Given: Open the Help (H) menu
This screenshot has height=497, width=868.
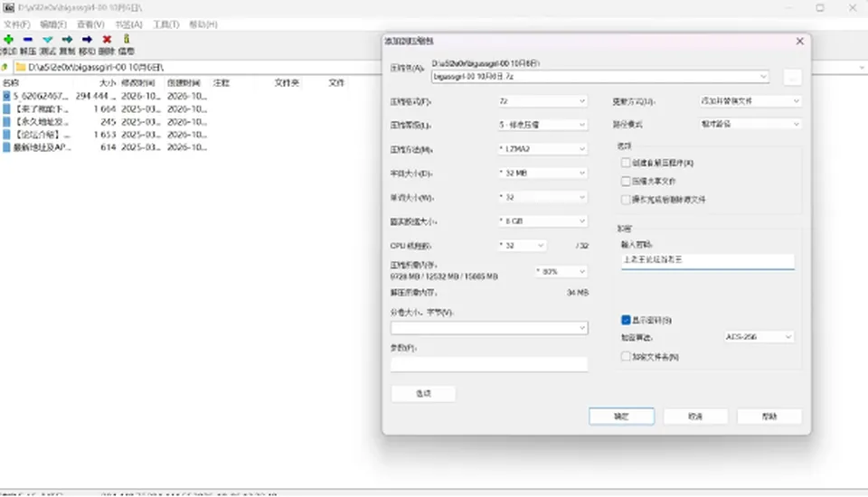Looking at the screenshot, I should pos(203,24).
